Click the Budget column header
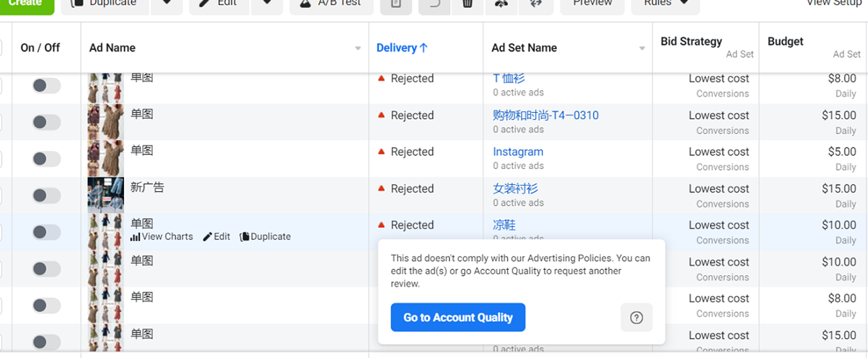Viewport: 868px width, 358px height. coord(785,41)
